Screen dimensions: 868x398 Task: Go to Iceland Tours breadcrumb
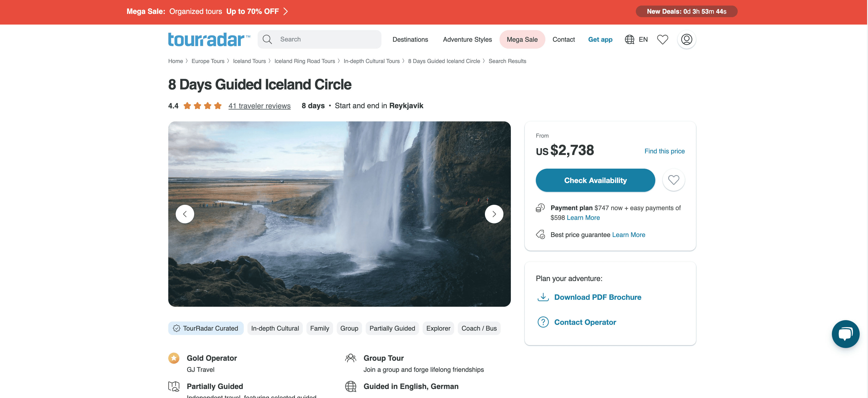coord(249,61)
